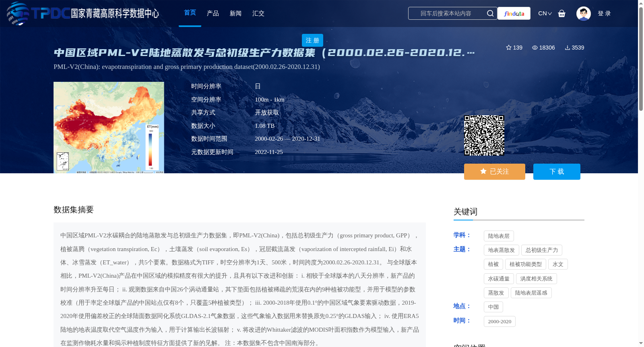This screenshot has width=644, height=347.
Task: Click the 开放获取 sharing mode value
Action: click(267, 112)
